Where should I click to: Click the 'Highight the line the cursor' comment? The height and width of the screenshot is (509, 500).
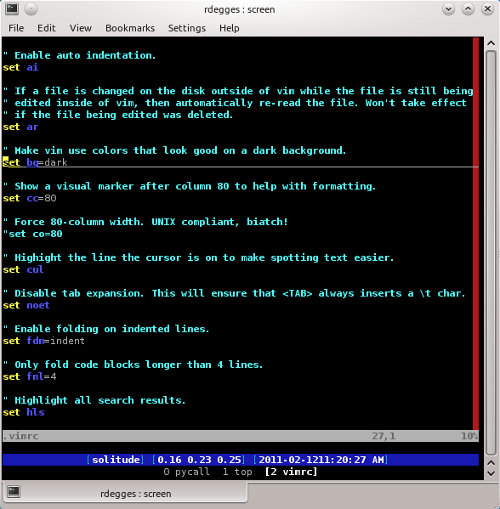[199, 258]
